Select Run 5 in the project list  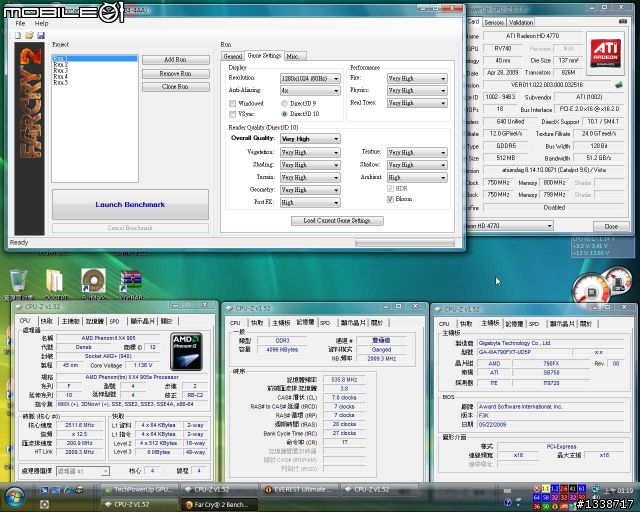60,82
